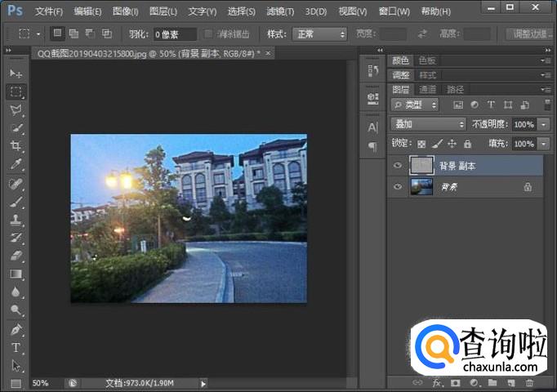The height and width of the screenshot is (392, 557).
Task: Open the 样式 正常 dropdown
Action: pos(319,34)
